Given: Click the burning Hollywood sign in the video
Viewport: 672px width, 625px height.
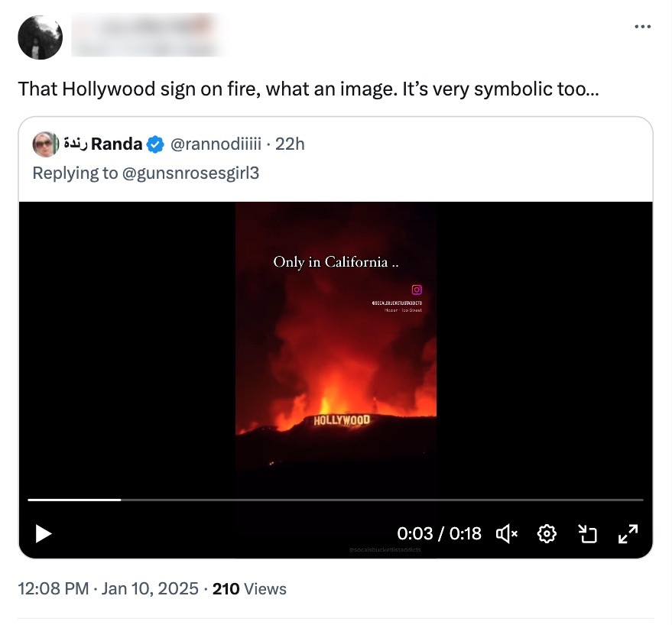Looking at the screenshot, I should (342, 420).
